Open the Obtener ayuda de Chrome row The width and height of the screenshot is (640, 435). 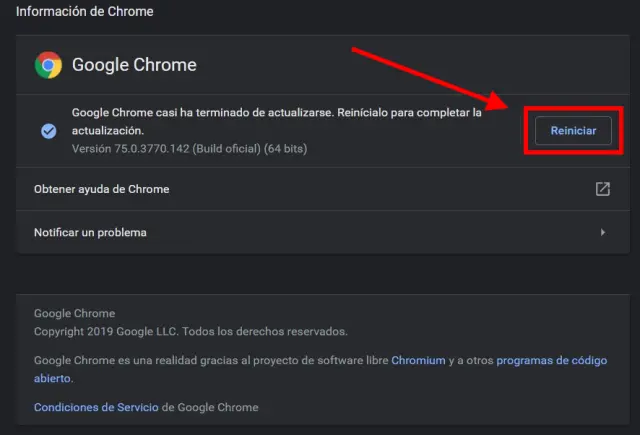102,189
